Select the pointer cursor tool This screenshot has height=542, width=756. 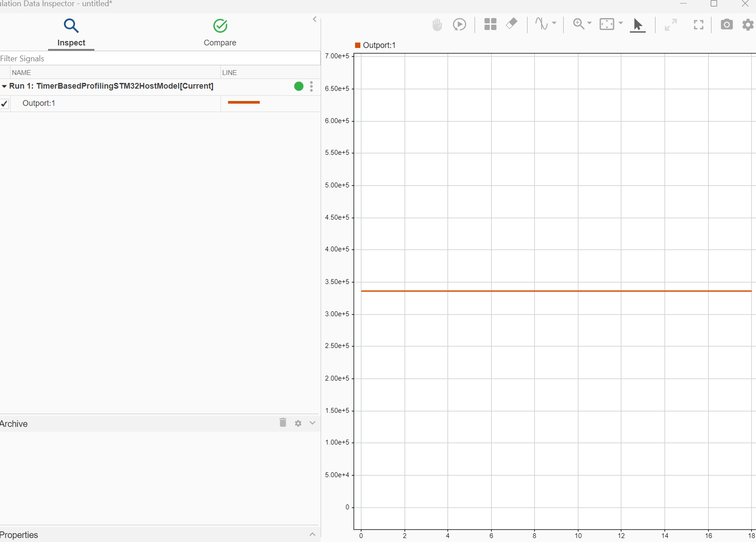pyautogui.click(x=637, y=25)
